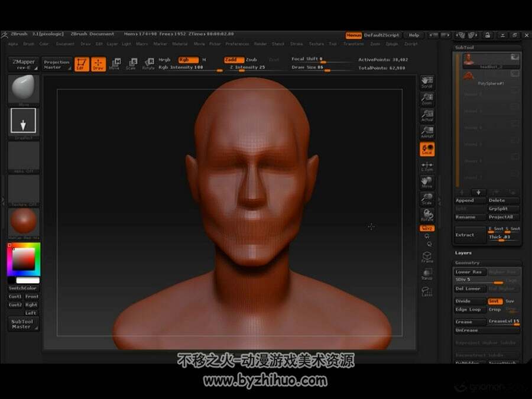The image size is (532, 399).
Task: Select the Move transform icon in top toolbar
Action: (115, 64)
